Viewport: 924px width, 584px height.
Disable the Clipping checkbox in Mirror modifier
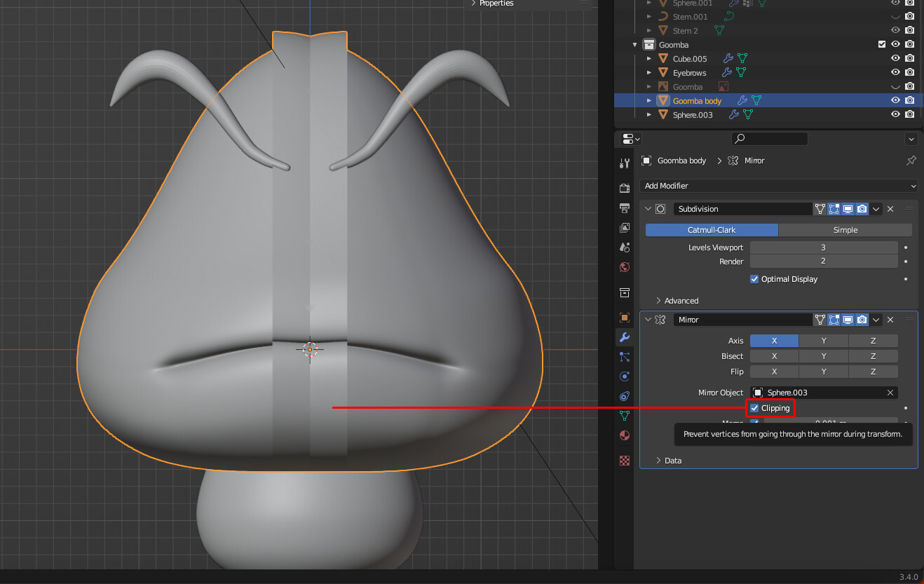pyautogui.click(x=754, y=408)
